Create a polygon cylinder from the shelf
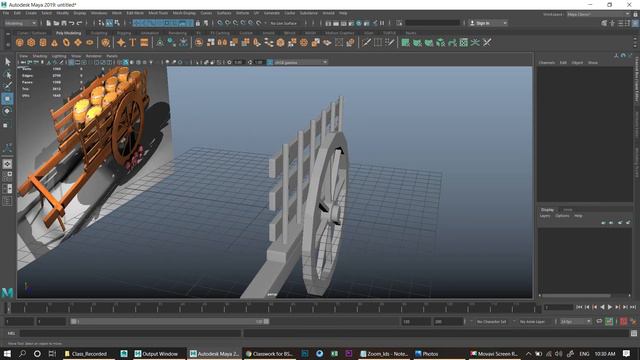Image resolution: width=640 pixels, height=360 pixels. pos(43,42)
